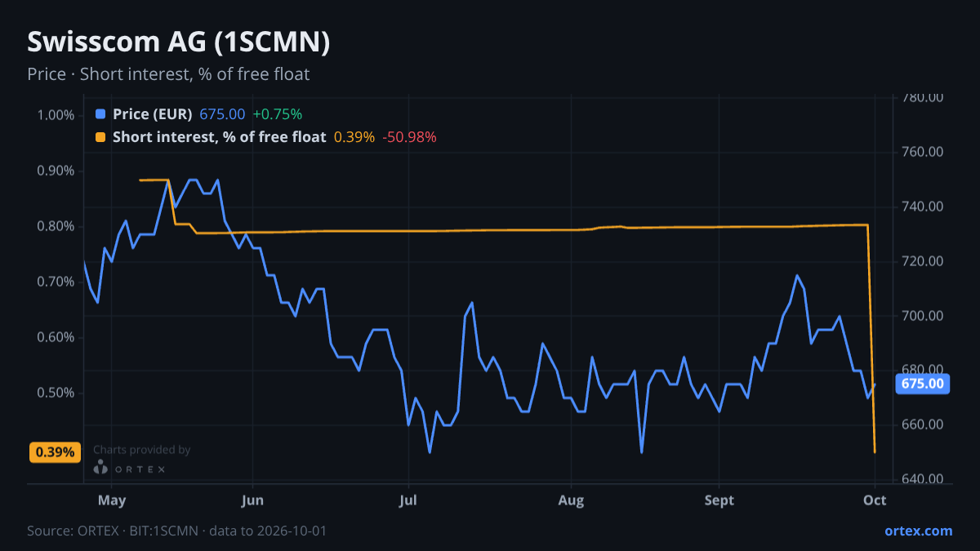Screen dimensions: 980x551
Task: Click the 675.00 price value in legend
Action: (x=222, y=114)
